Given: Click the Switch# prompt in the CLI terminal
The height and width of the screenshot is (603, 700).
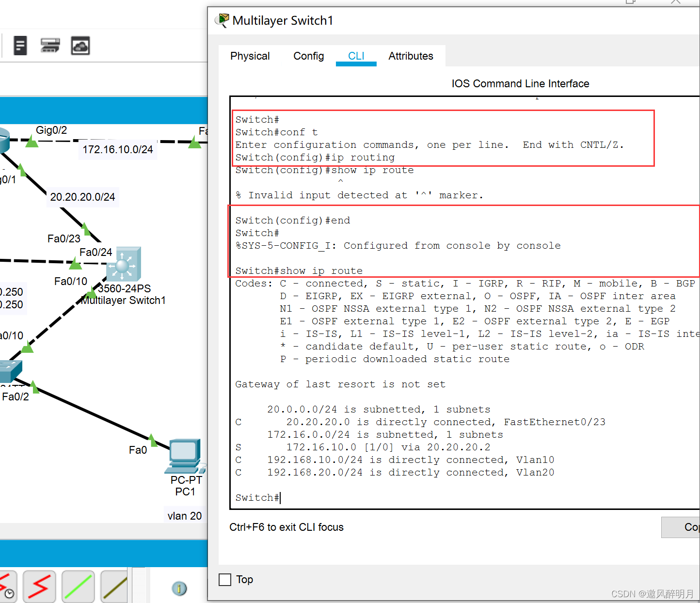Looking at the screenshot, I should click(257, 498).
